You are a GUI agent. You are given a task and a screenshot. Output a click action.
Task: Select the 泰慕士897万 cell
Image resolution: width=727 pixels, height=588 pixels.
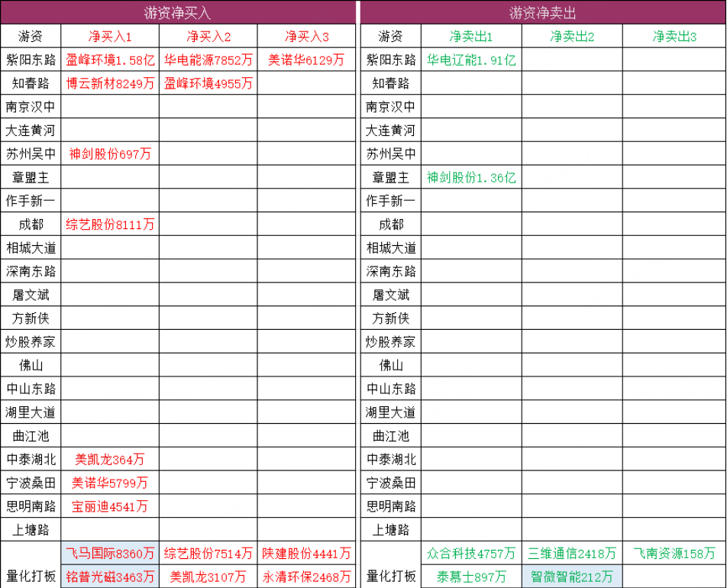(x=471, y=577)
